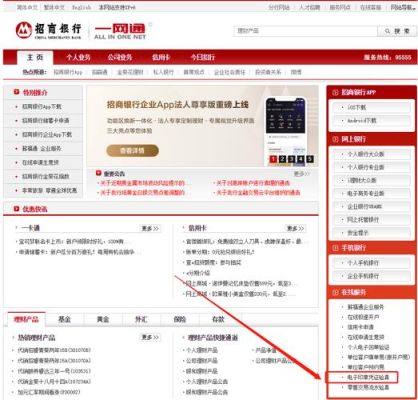Click 个人电子回单验证 in 在线服务
418x400 pixels.
[368, 347]
